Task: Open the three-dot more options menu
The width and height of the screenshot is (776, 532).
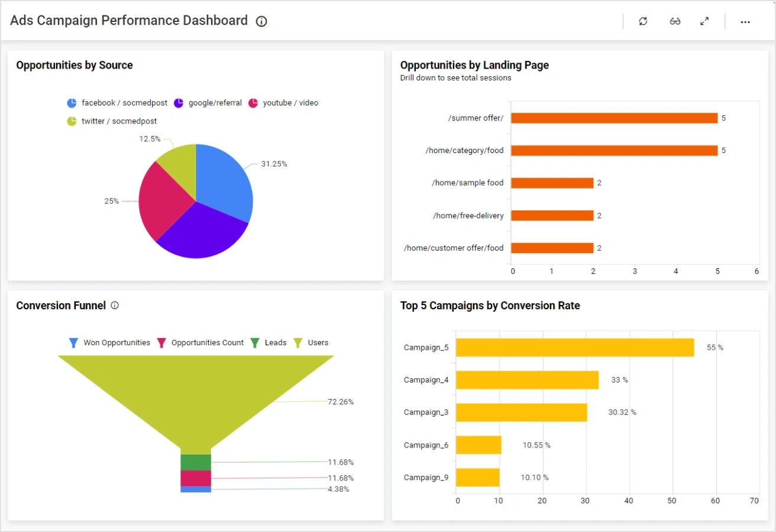Action: [745, 22]
